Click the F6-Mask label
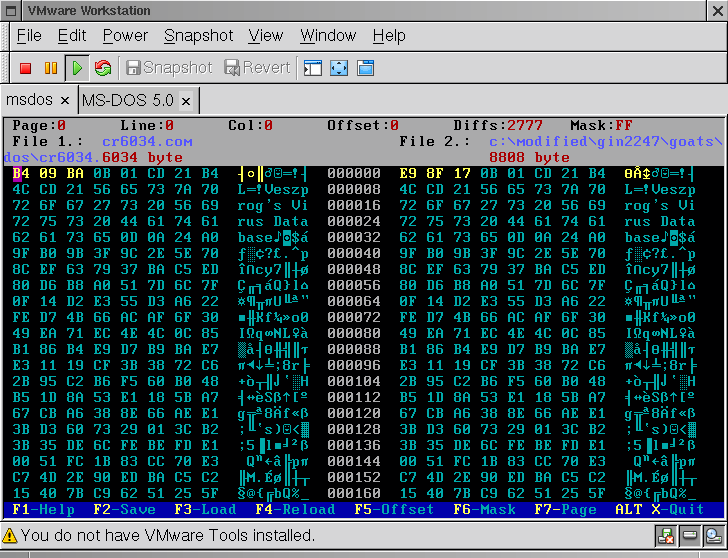This screenshot has height=558, width=728. [x=484, y=509]
